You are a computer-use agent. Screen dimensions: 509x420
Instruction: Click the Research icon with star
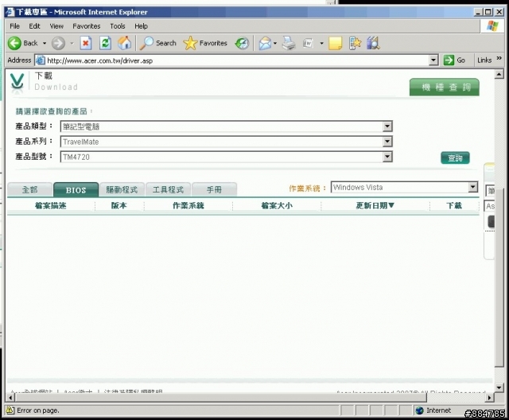pyautogui.click(x=355, y=43)
